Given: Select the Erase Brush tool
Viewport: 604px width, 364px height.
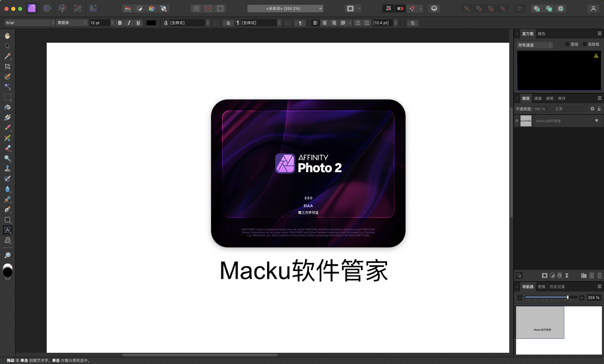Looking at the screenshot, I should point(7,148).
